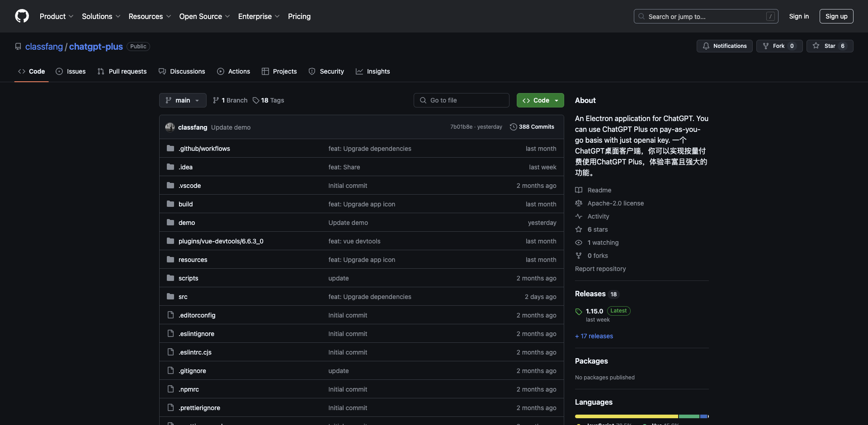The height and width of the screenshot is (425, 868).
Task: Click the star icon in Star button
Action: click(x=816, y=46)
